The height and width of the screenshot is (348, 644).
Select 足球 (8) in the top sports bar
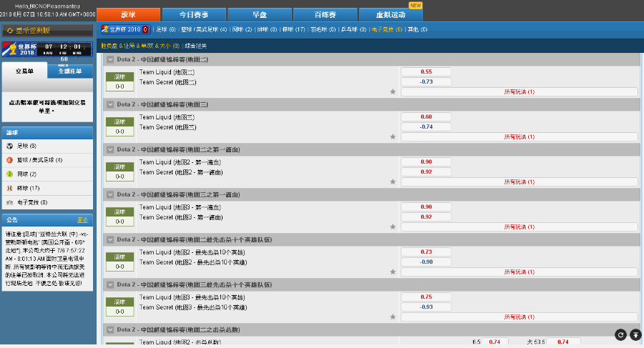click(166, 29)
